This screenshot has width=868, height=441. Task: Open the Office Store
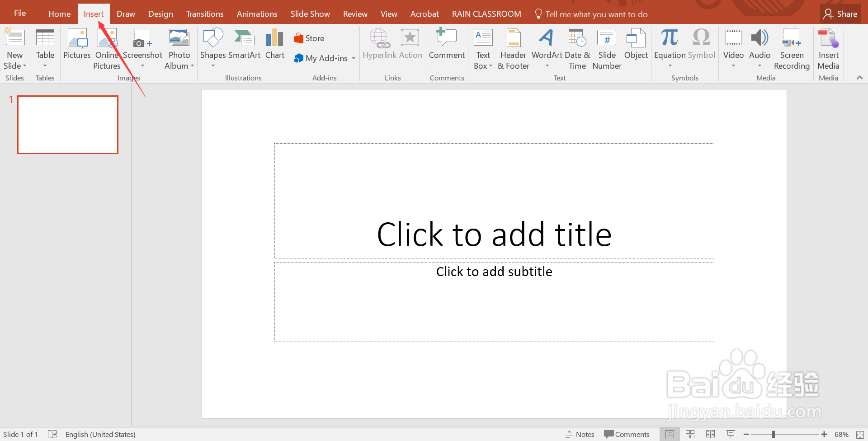pos(309,38)
